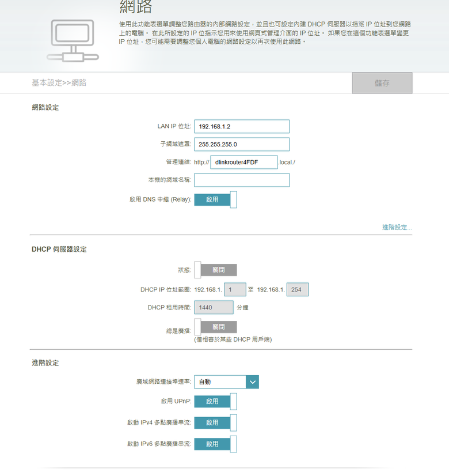This screenshot has width=449, height=476.
Task: Click the .local/ suffix text
Action: 287,163
